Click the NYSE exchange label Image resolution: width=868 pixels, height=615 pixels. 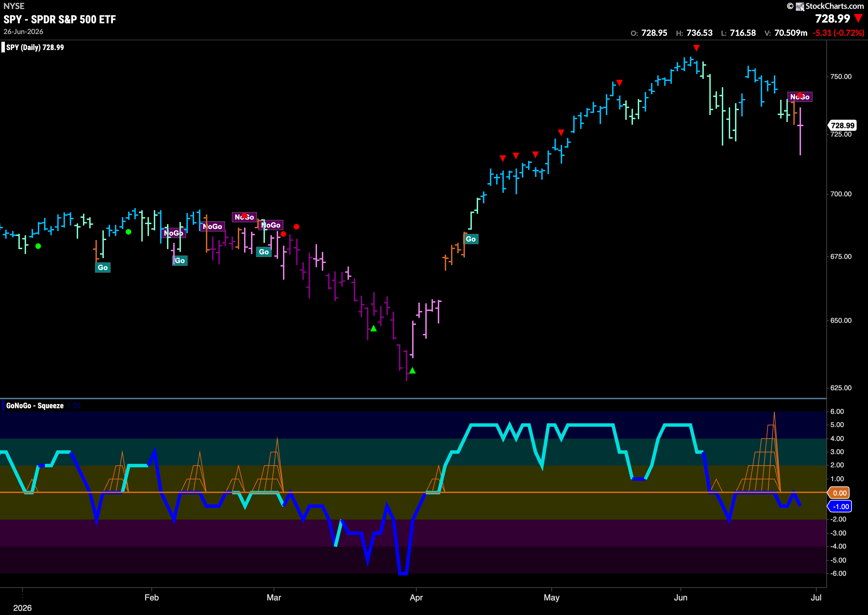pyautogui.click(x=14, y=6)
